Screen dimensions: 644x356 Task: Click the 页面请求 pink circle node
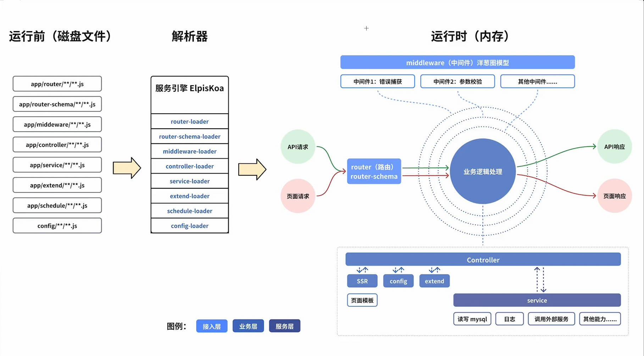pos(298,196)
